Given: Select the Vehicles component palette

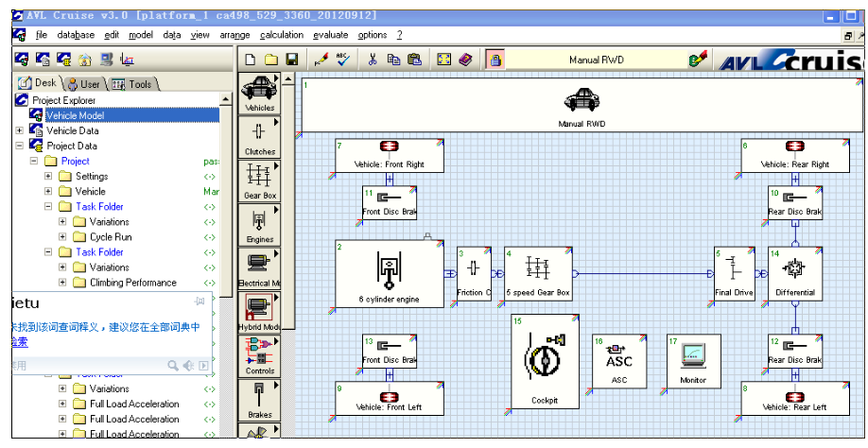Looking at the screenshot, I should click(x=260, y=94).
